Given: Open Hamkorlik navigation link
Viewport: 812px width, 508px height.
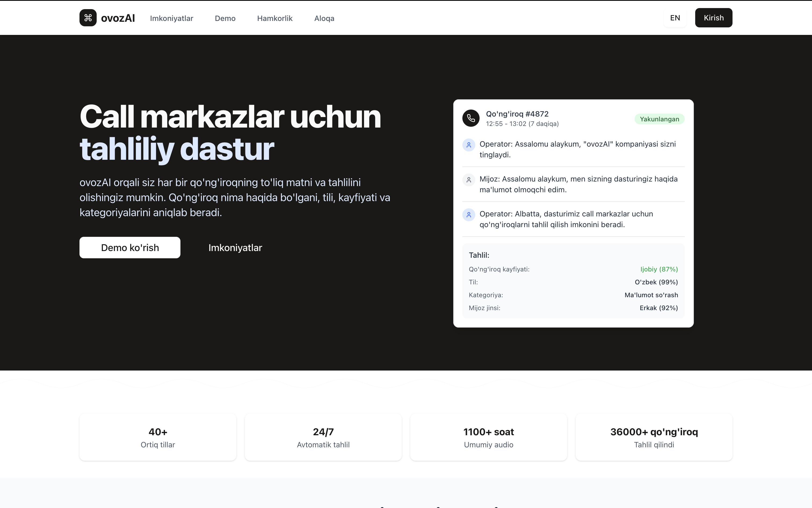Looking at the screenshot, I should tap(274, 19).
